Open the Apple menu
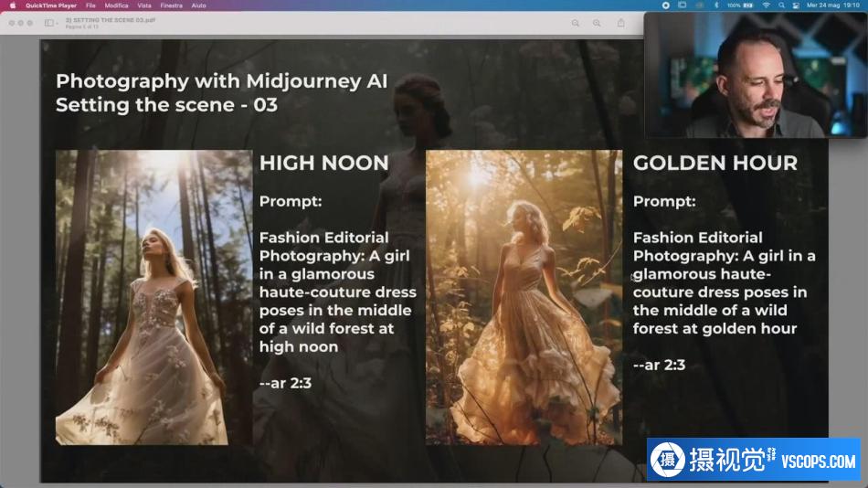Screen dimensions: 868x488 pos(12,5)
